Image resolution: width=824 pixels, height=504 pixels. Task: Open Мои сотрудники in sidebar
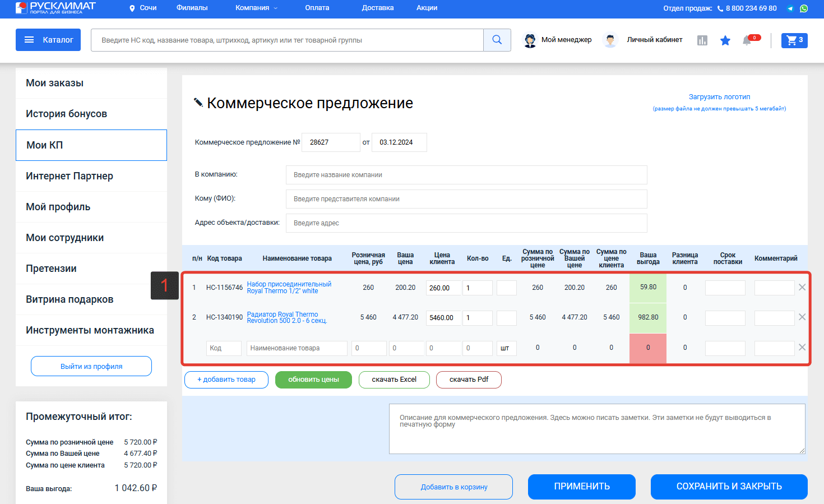point(91,238)
